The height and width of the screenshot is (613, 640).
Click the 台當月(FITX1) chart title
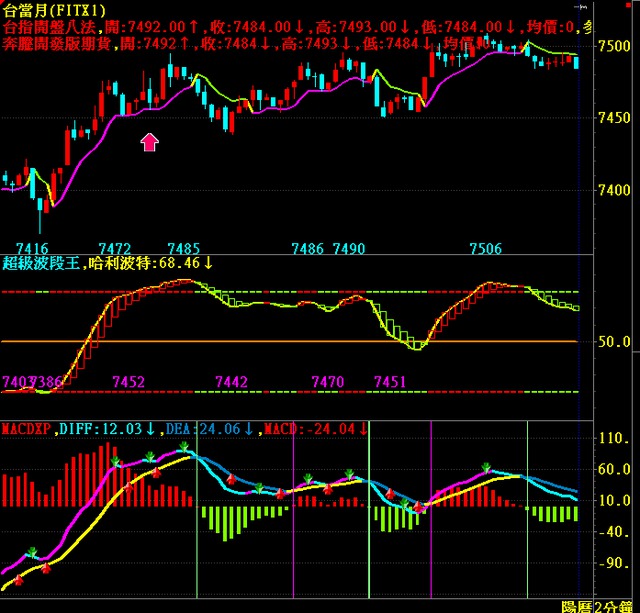tap(54, 10)
